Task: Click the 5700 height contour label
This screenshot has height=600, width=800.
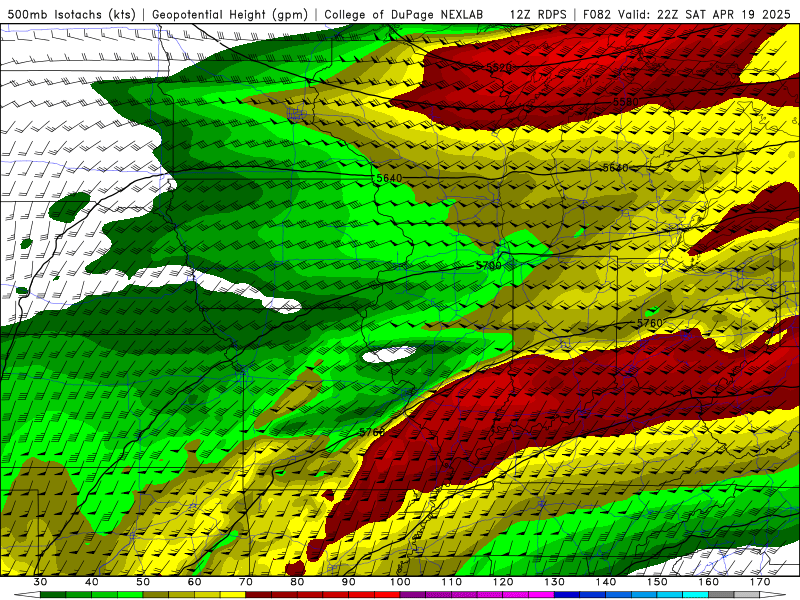Action: pos(489,266)
